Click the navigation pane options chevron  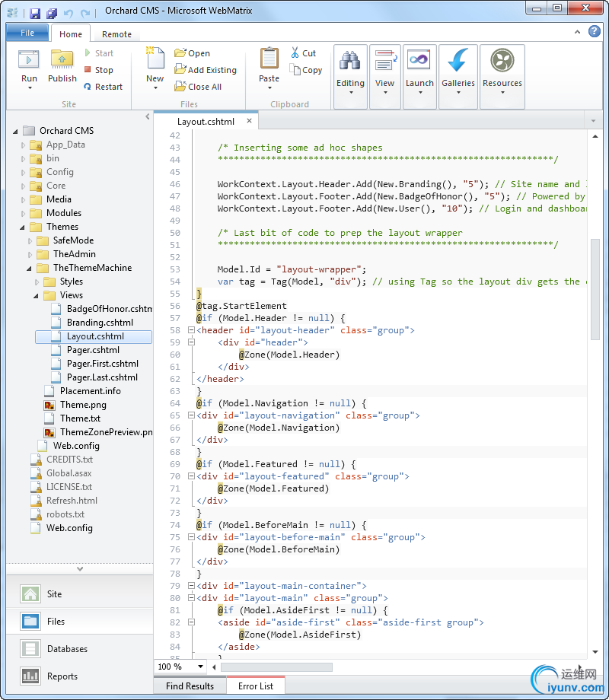pos(79,569)
